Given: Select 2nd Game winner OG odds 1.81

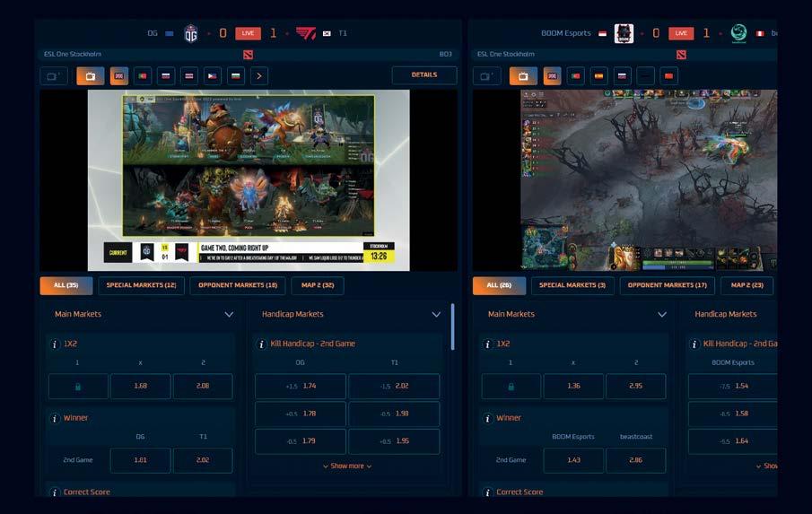Looking at the screenshot, I should coord(140,460).
